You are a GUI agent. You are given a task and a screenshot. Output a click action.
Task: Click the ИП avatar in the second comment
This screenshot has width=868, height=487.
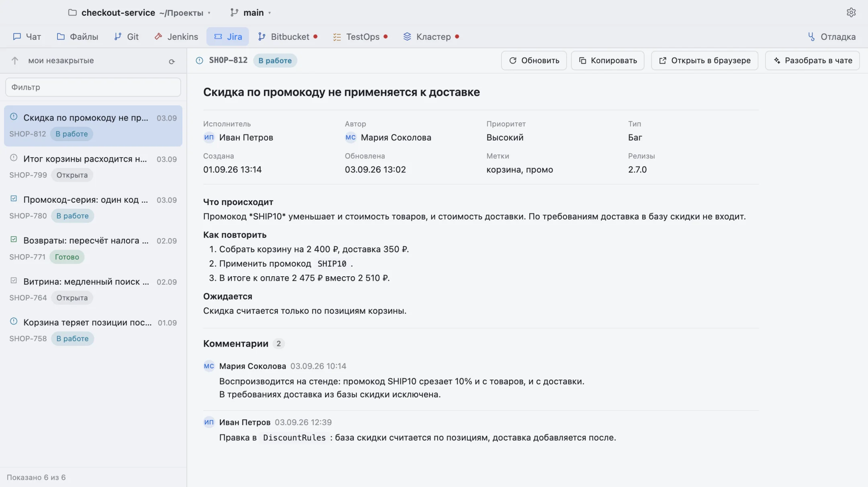[x=209, y=422]
